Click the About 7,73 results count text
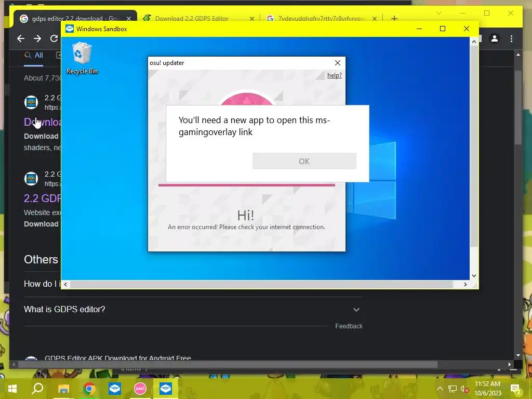This screenshot has height=399, width=532. [x=43, y=78]
